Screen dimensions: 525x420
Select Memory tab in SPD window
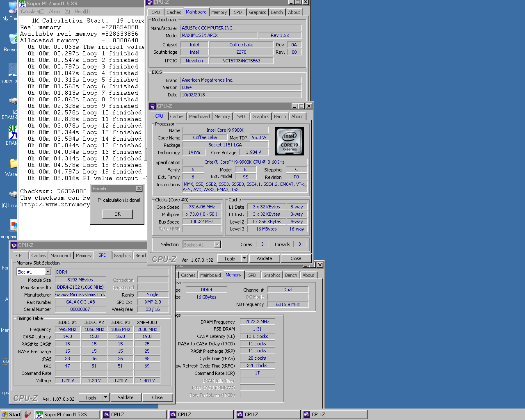pyautogui.click(x=84, y=256)
